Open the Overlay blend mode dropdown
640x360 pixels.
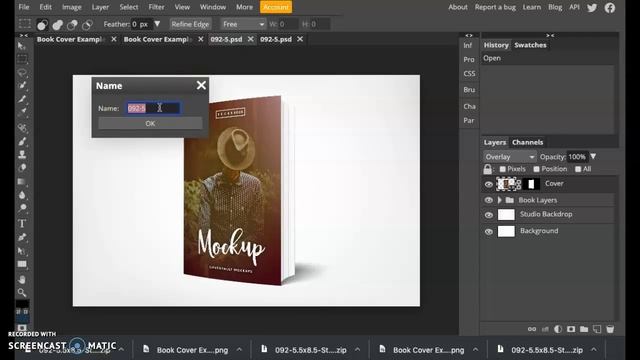pyautogui.click(x=509, y=157)
